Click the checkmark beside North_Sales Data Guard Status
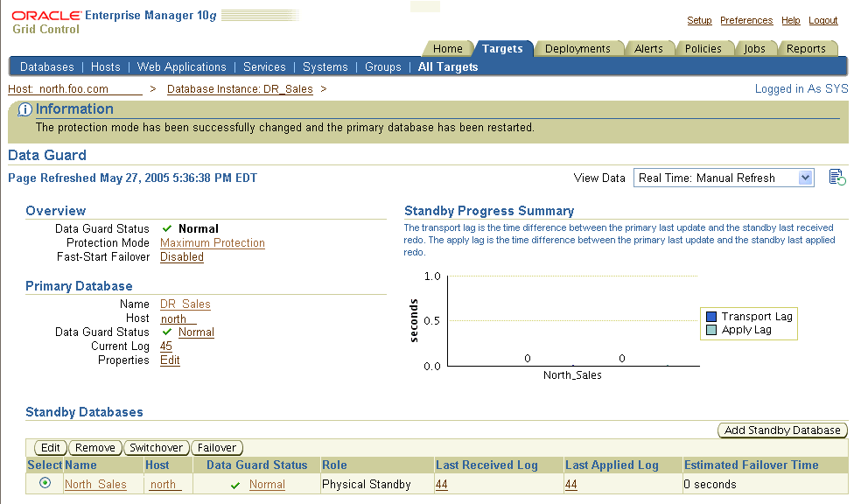This screenshot has width=854, height=504. (234, 484)
